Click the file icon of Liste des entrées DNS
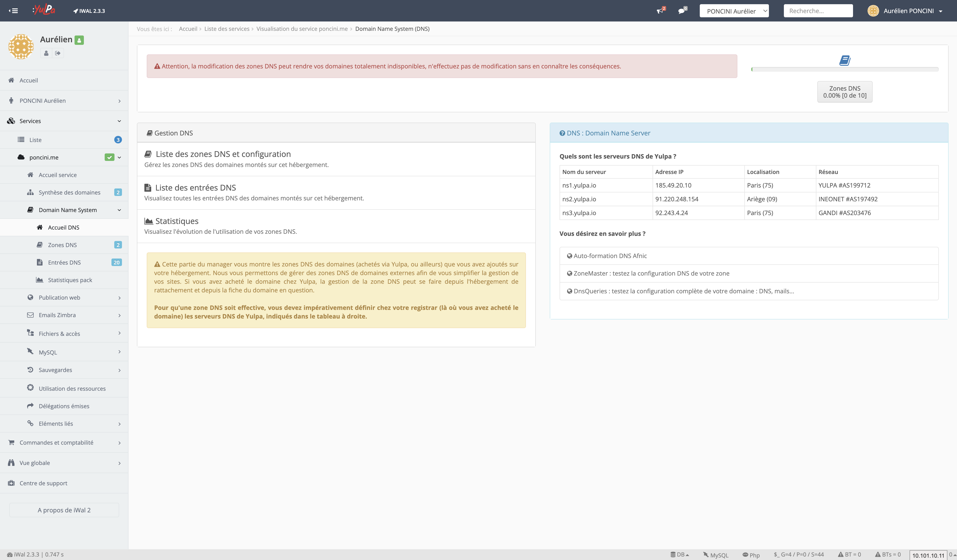Image resolution: width=957 pixels, height=560 pixels. (148, 188)
